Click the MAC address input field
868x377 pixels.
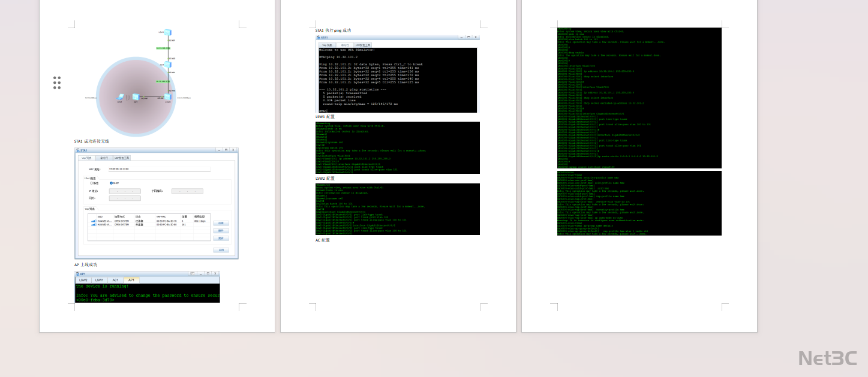160,170
